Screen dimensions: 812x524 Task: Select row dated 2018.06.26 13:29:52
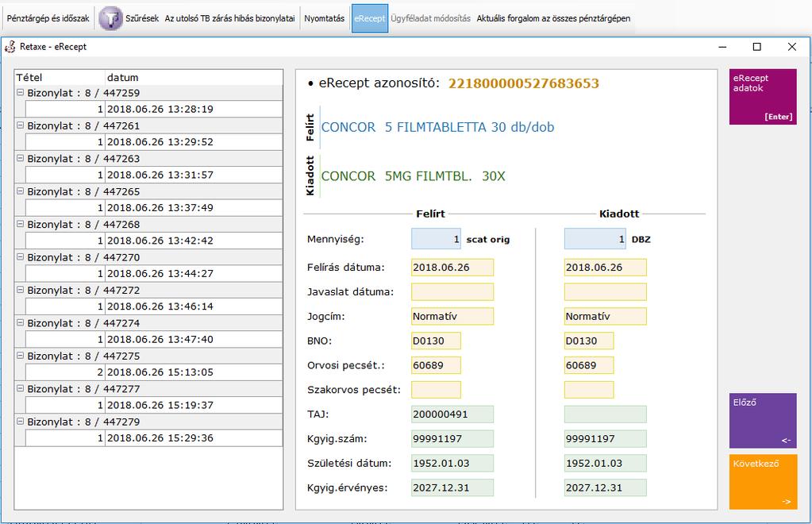[154, 142]
